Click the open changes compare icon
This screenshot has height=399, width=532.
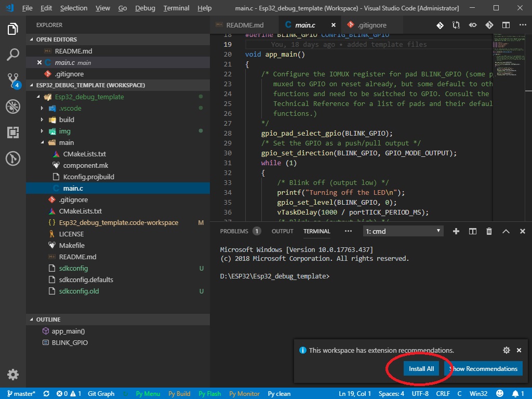tap(456, 25)
